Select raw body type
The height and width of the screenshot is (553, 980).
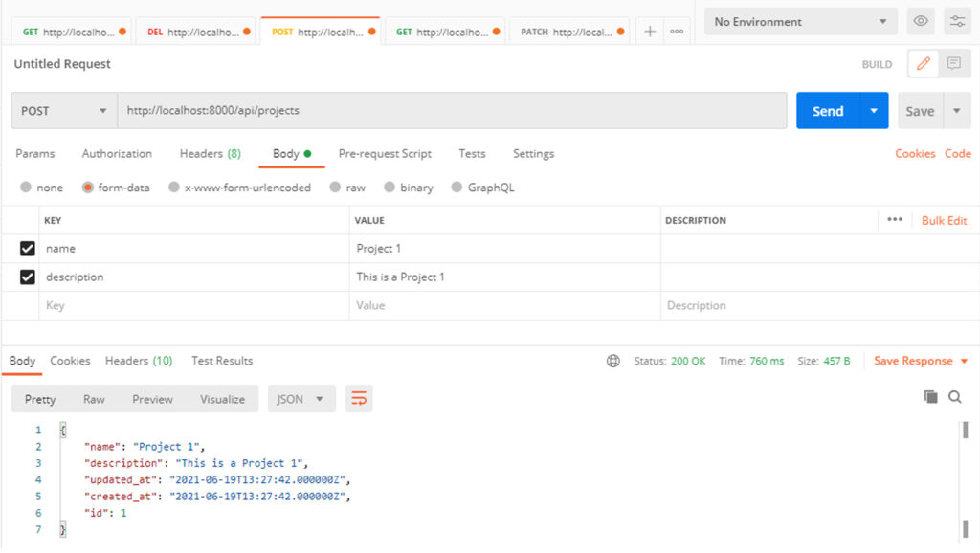(x=335, y=187)
